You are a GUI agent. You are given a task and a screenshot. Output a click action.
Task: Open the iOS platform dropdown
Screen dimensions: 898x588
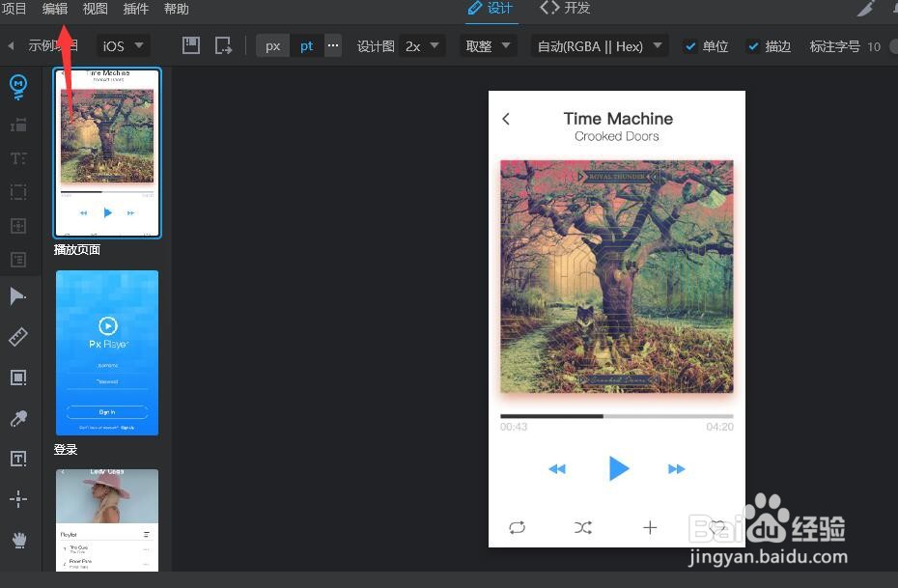(x=124, y=45)
